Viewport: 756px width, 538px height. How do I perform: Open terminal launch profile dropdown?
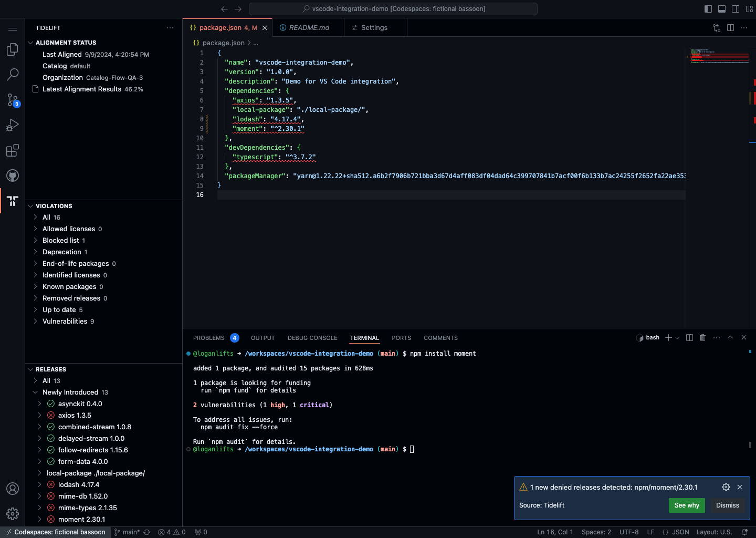(677, 338)
